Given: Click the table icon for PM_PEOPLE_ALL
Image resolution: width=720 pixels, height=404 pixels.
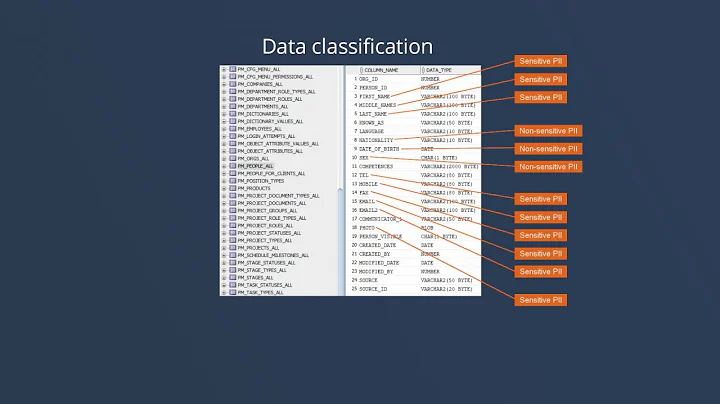Looking at the screenshot, I should tap(233, 166).
